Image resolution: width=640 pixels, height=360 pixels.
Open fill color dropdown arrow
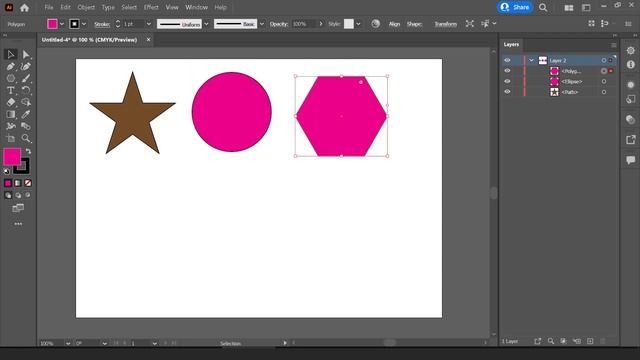tap(62, 24)
